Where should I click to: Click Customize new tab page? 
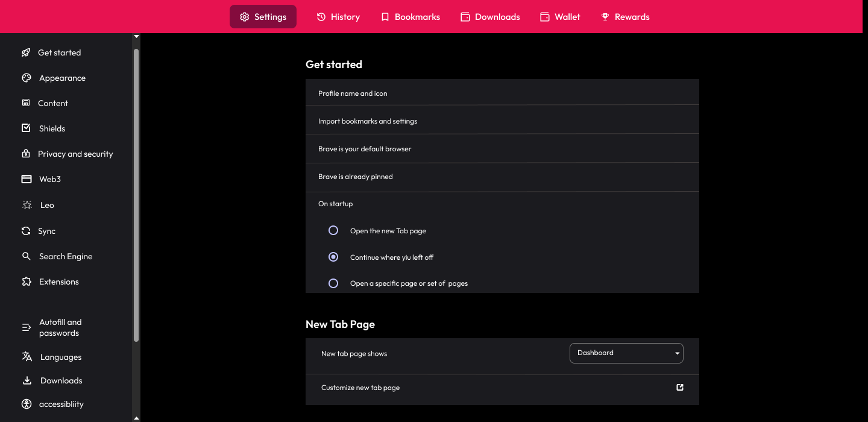(360, 388)
